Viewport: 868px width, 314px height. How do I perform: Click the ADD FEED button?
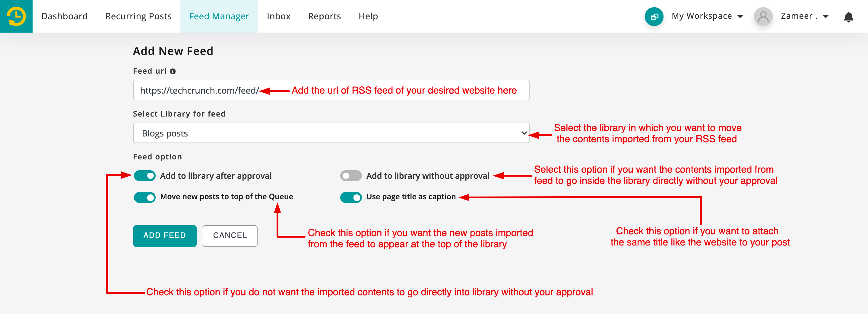[x=165, y=236]
